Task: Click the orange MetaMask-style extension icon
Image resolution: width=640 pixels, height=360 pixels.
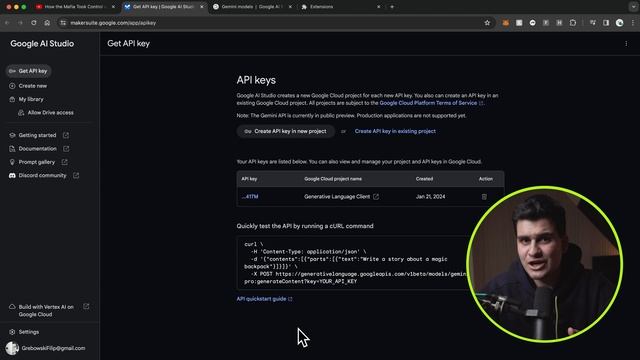Action: (506, 23)
